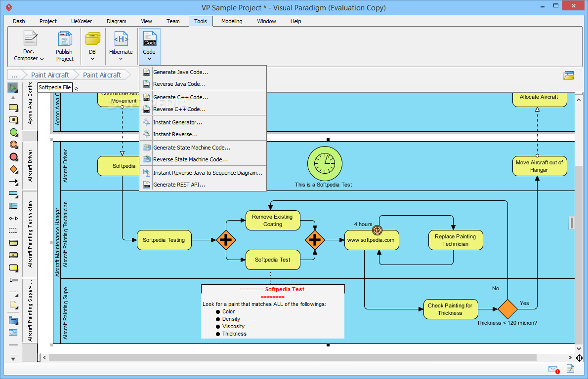Open the Project menu
588x379 pixels.
pos(48,21)
